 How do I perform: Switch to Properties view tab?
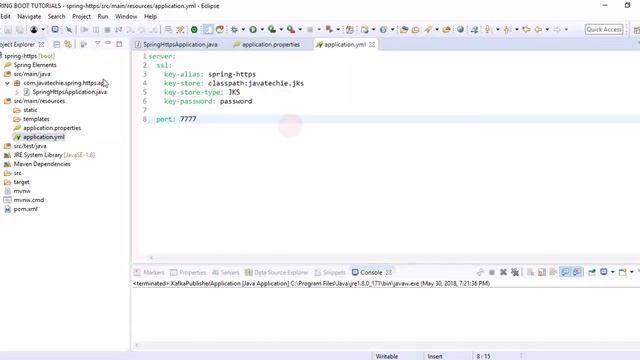[188, 272]
